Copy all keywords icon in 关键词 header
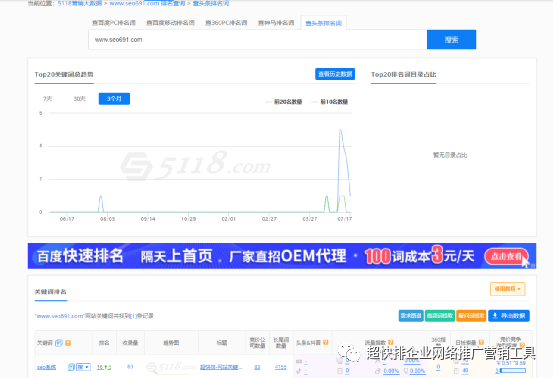 59,343
